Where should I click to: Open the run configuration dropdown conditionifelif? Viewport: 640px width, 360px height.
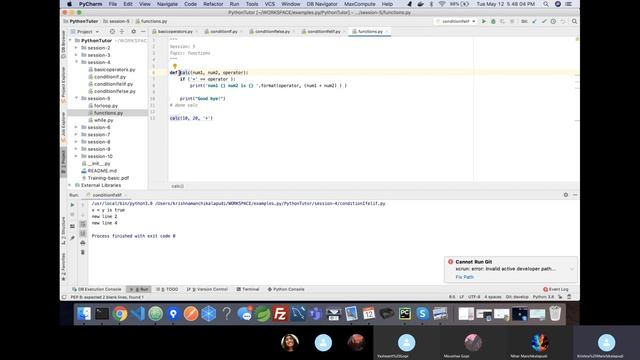pyautogui.click(x=456, y=21)
